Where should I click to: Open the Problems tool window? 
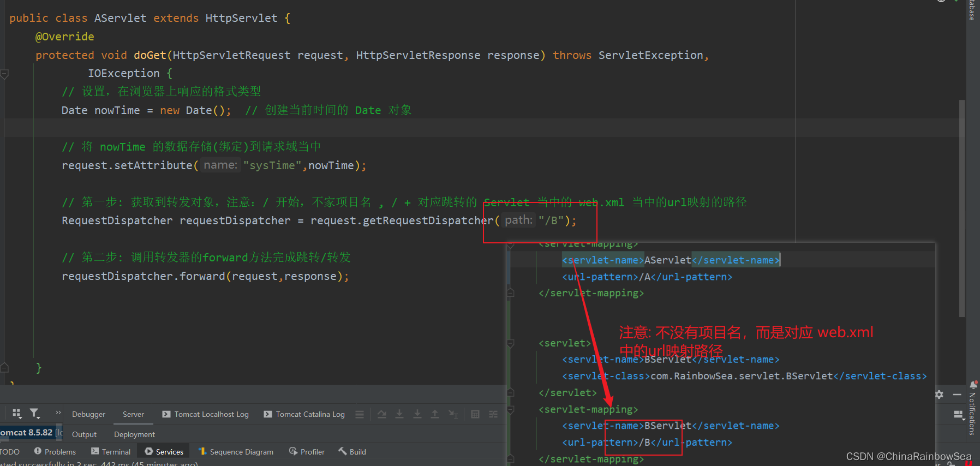tap(55, 451)
